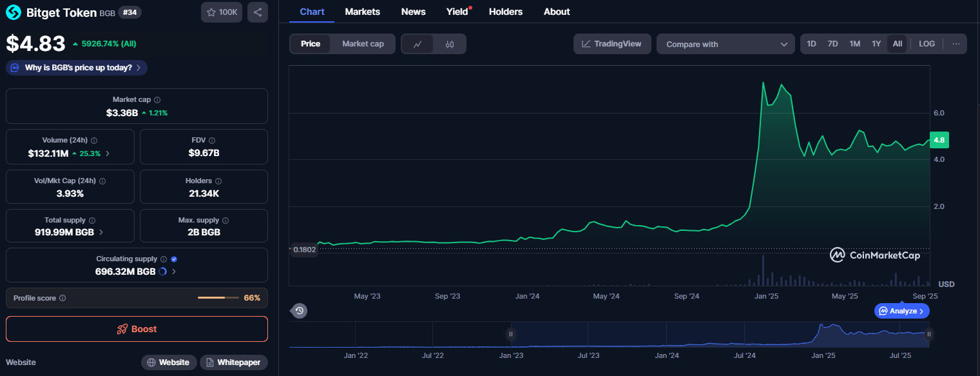Screen dimensions: 980x376
Task: Open the chart history clock icon
Action: [300, 311]
